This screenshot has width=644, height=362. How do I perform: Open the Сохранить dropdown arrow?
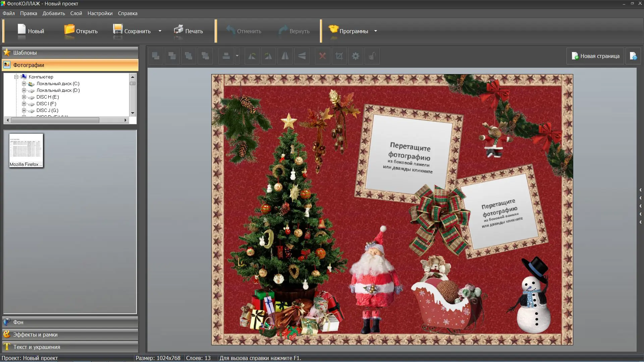160,31
